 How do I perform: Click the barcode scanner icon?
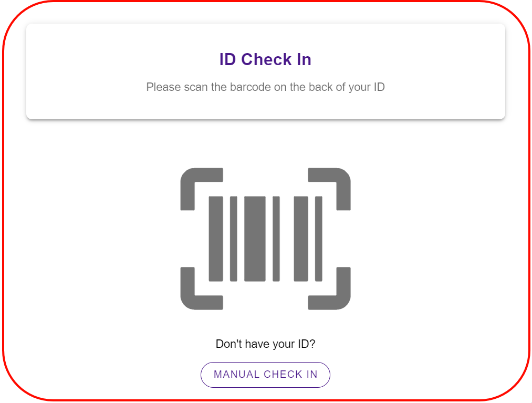tap(265, 239)
